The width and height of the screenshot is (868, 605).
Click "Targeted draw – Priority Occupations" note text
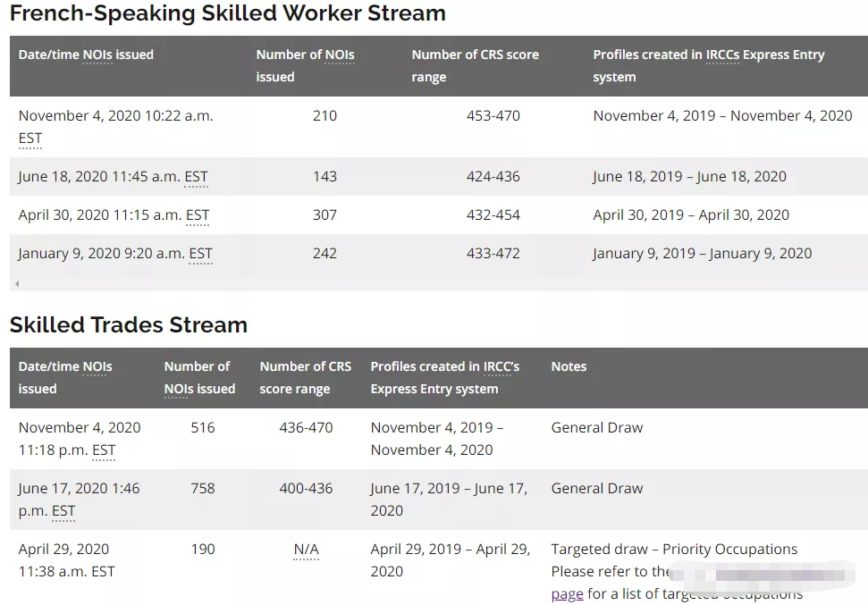click(x=674, y=550)
